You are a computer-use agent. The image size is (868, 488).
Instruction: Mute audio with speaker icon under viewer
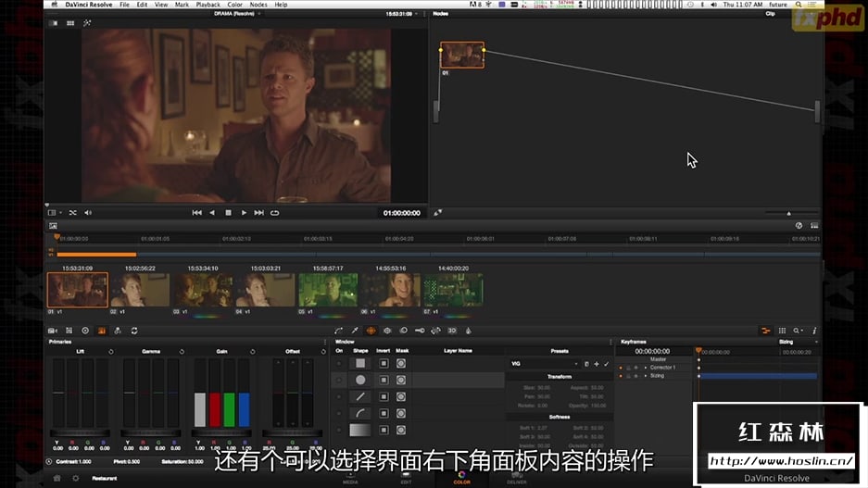(x=88, y=213)
